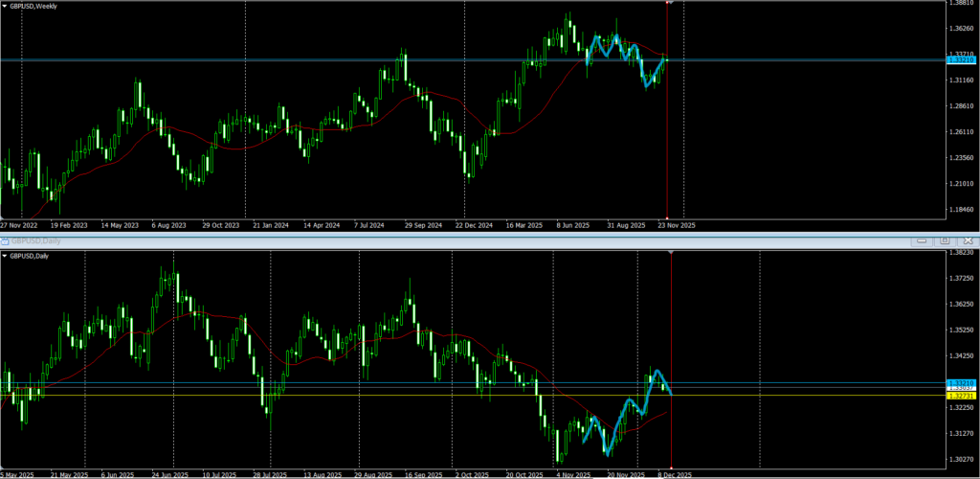Click the blue zigzag drawing on Weekly chart

pos(633,58)
